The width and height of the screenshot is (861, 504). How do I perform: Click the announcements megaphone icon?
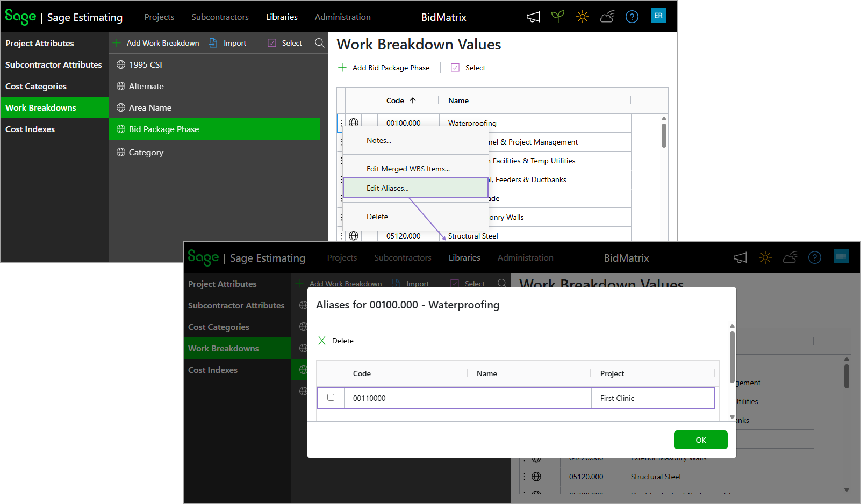533,17
